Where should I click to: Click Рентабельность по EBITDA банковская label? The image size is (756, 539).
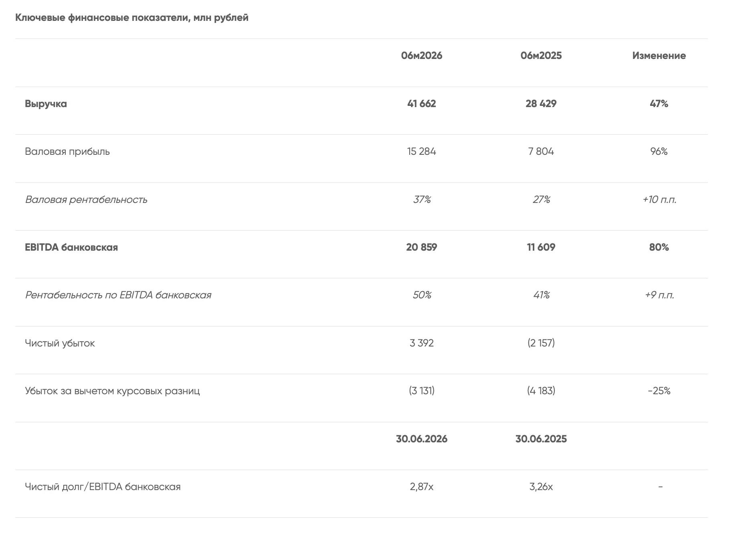[x=118, y=295]
